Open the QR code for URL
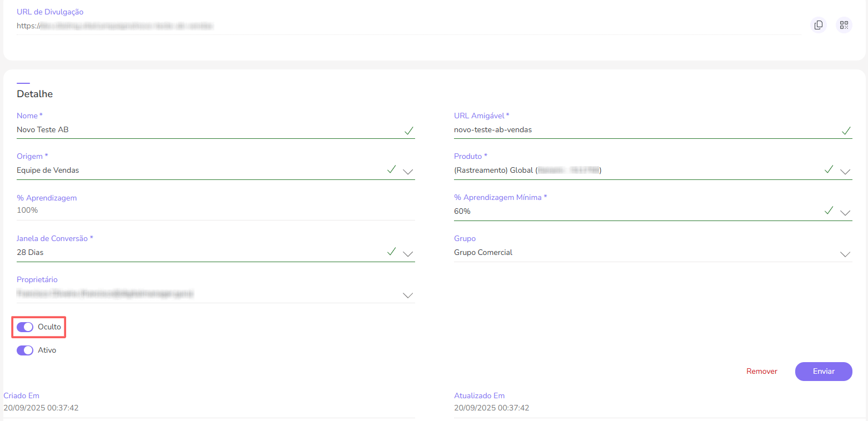This screenshot has height=421, width=868. pyautogui.click(x=844, y=25)
